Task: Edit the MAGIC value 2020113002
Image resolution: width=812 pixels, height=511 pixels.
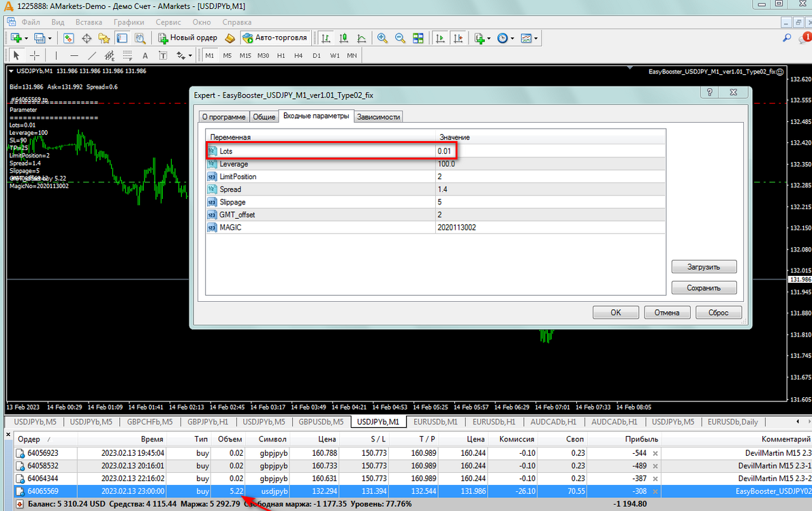Action: (551, 228)
